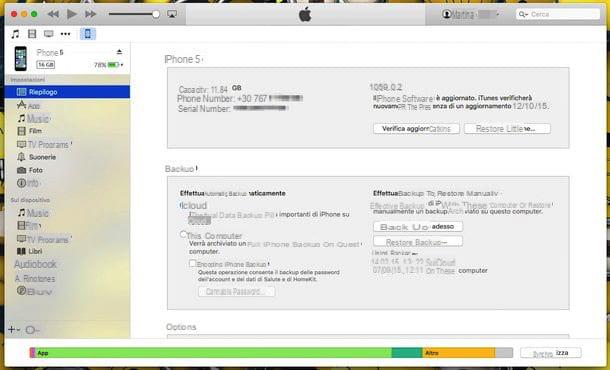610x370 pixels.
Task: Open the three-dots more libraries menu
Action: [65, 34]
